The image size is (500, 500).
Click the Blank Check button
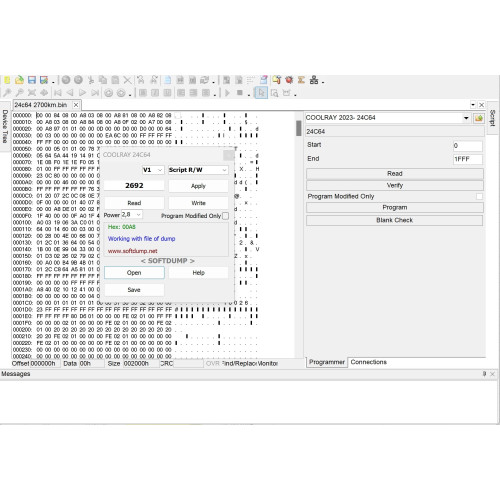point(395,220)
